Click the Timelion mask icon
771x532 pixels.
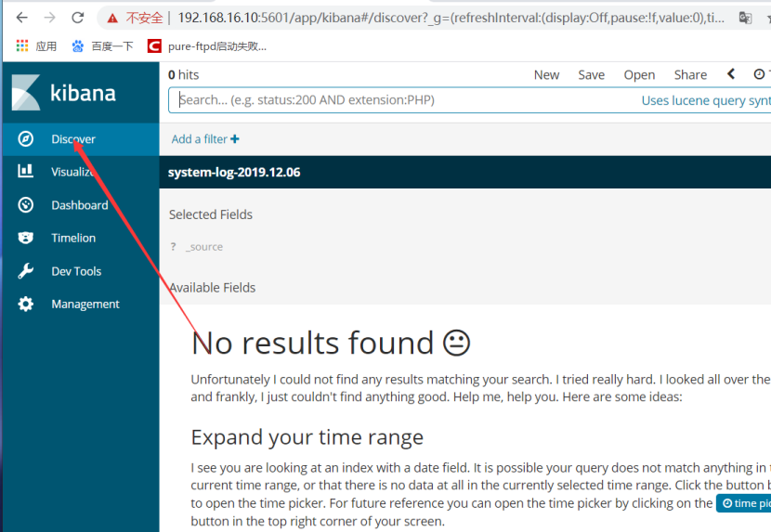click(26, 238)
